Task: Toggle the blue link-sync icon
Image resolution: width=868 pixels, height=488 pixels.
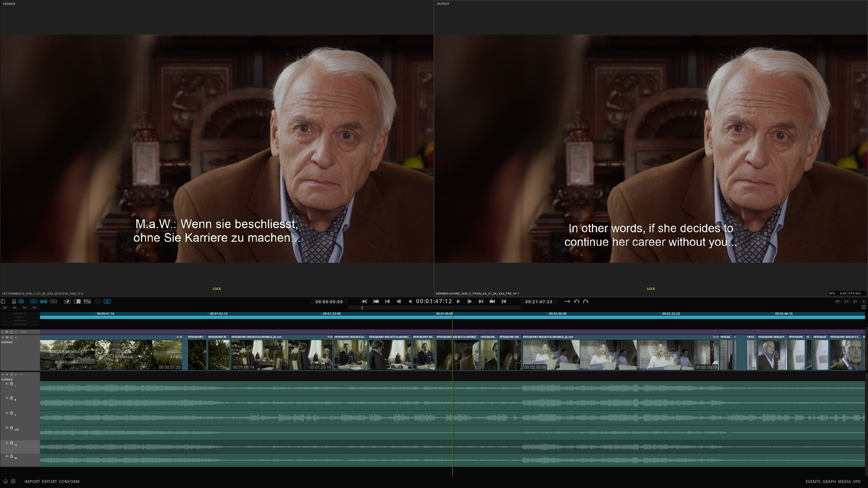Action: [21, 301]
